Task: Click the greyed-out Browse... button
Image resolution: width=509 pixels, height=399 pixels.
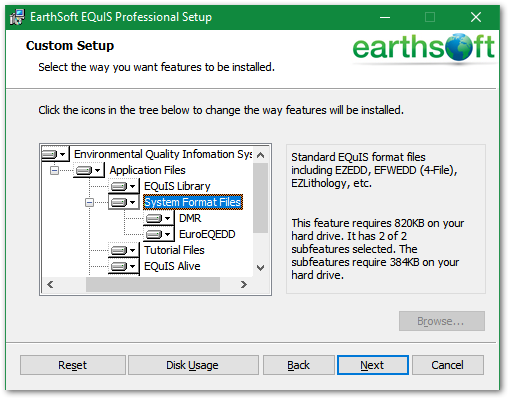Action: click(x=442, y=321)
